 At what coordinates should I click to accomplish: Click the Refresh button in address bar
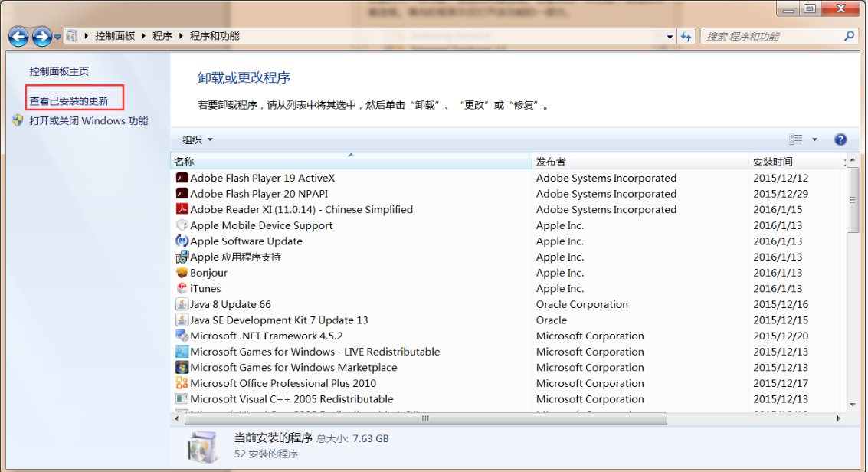[x=686, y=37]
